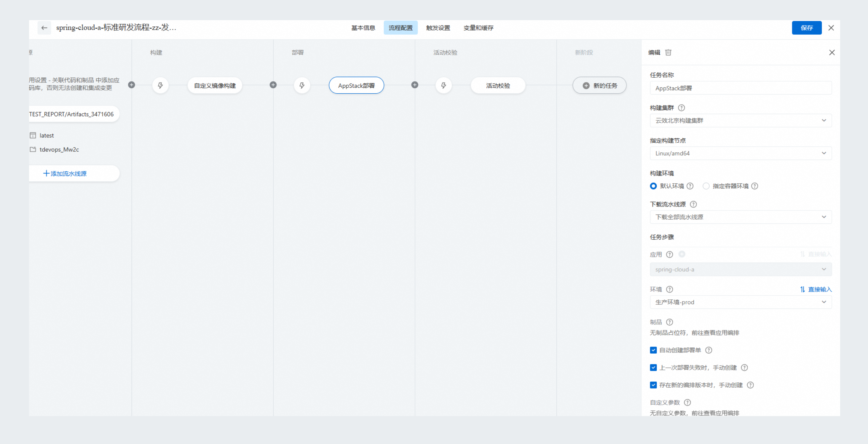Image resolution: width=868 pixels, height=444 pixels.
Task: Click the trigger lightning icon in 部署 stage
Action: click(302, 86)
